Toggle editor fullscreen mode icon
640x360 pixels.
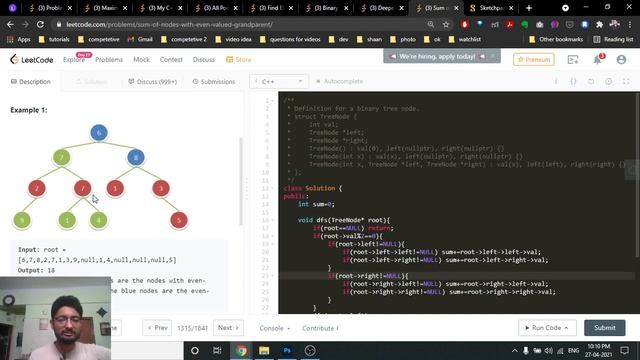[x=626, y=82]
